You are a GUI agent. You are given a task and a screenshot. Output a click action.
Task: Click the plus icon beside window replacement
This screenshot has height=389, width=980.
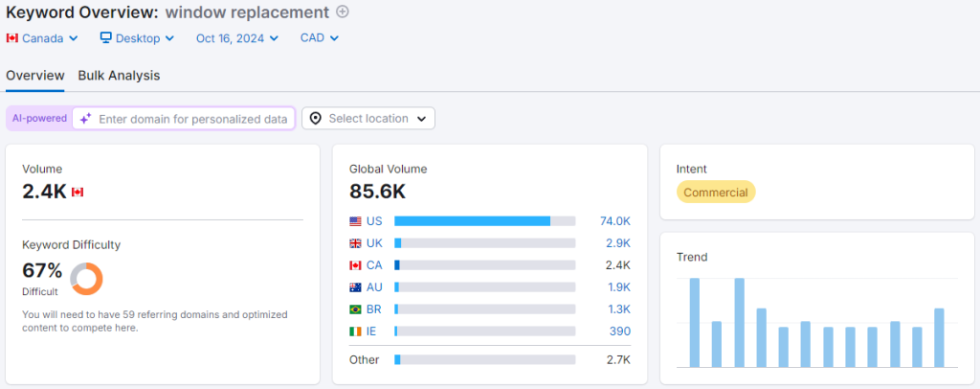coord(343,11)
